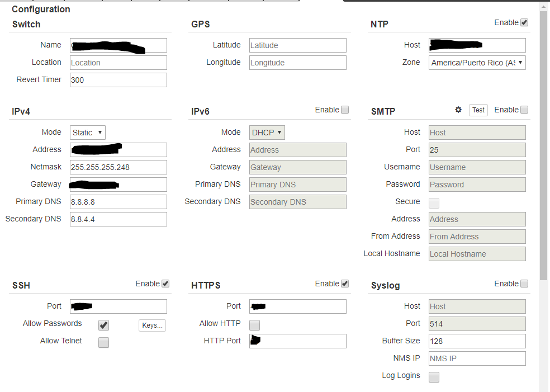Open the IPv4 Mode dropdown
550x392 pixels.
88,133
